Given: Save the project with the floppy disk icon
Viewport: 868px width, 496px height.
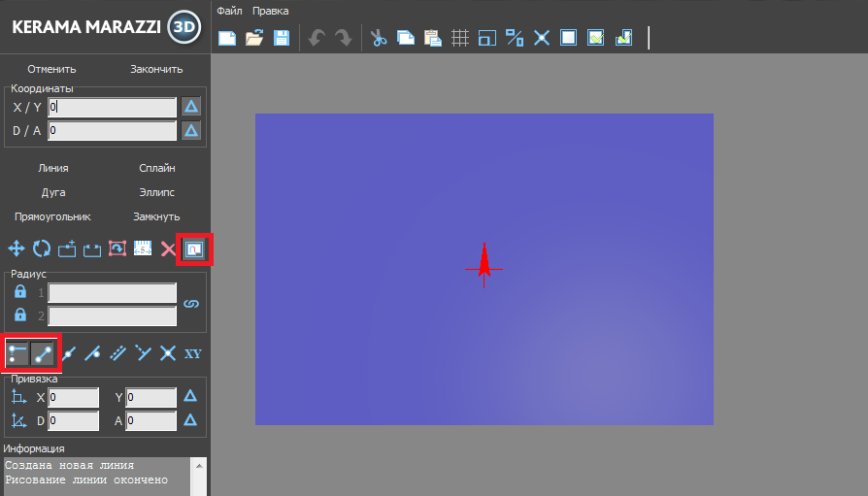Looking at the screenshot, I should point(282,38).
